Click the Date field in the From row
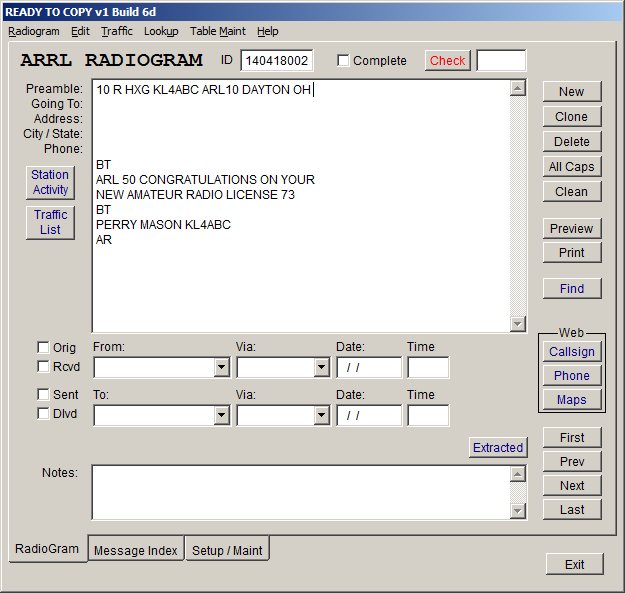The image size is (625, 593). coord(369,367)
